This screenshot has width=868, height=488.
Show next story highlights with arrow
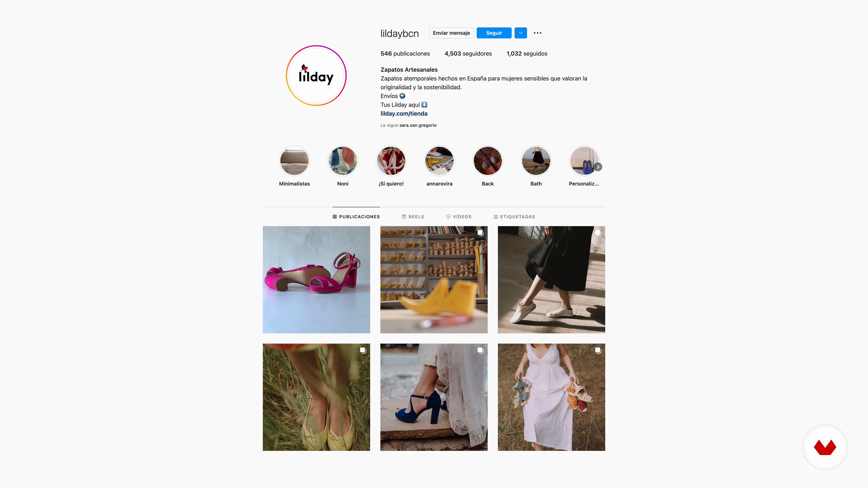tap(598, 167)
